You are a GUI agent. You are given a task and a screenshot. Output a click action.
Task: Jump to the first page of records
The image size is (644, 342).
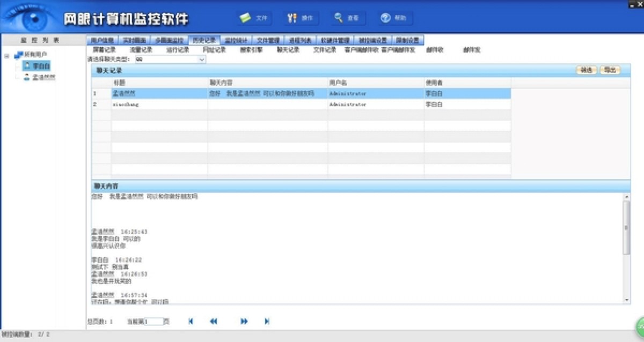coord(191,321)
